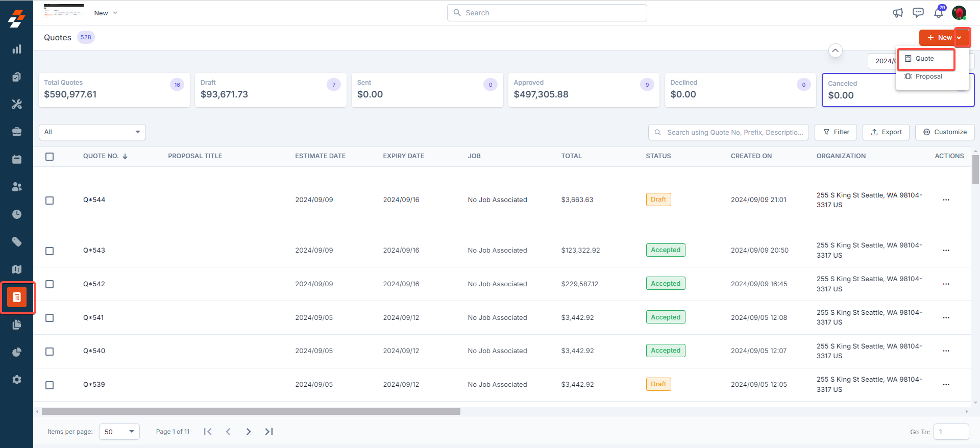Open the Customize columns button
The height and width of the screenshot is (448, 980).
pyautogui.click(x=945, y=132)
